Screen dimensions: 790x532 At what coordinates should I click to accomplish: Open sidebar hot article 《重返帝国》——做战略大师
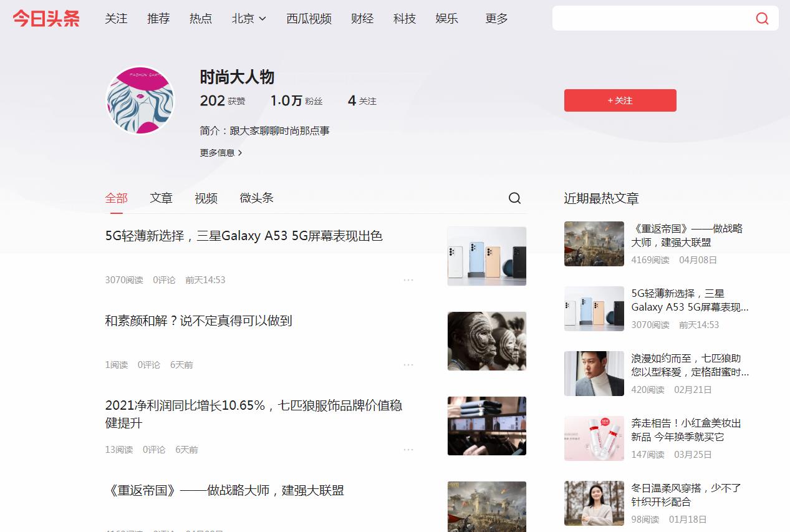[687, 235]
